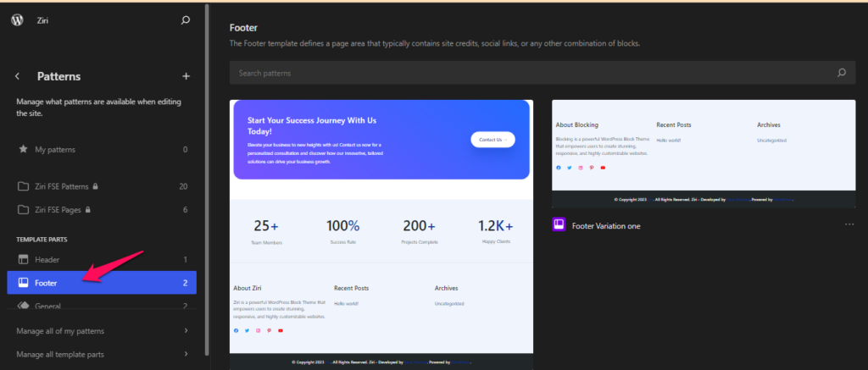
Task: Click purple footer icon beside Footer Variation one
Action: 559,224
